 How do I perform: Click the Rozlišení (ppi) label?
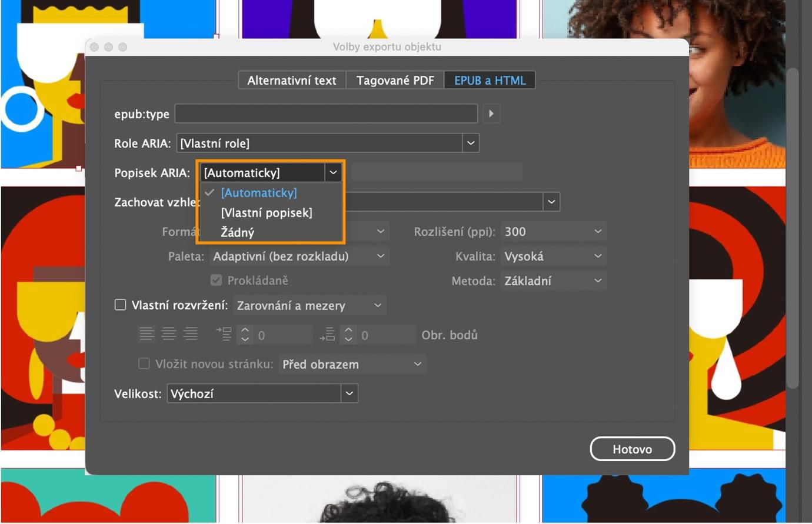click(x=455, y=232)
